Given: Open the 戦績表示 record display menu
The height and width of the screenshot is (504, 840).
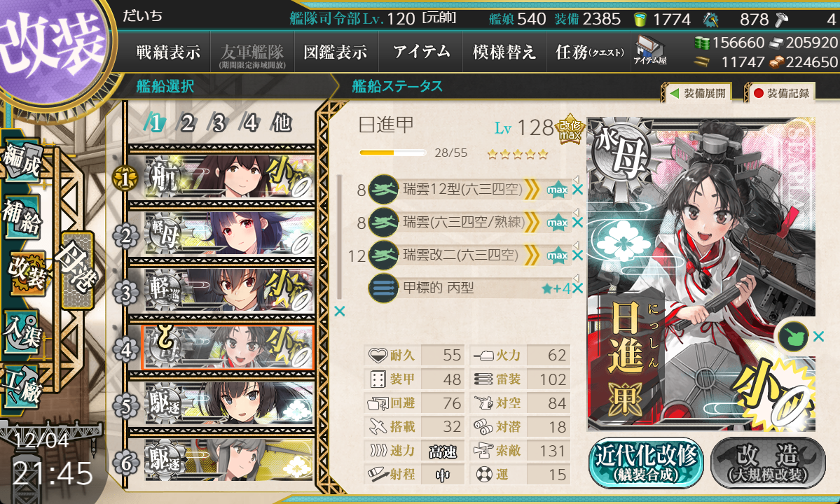Looking at the screenshot, I should 168,52.
